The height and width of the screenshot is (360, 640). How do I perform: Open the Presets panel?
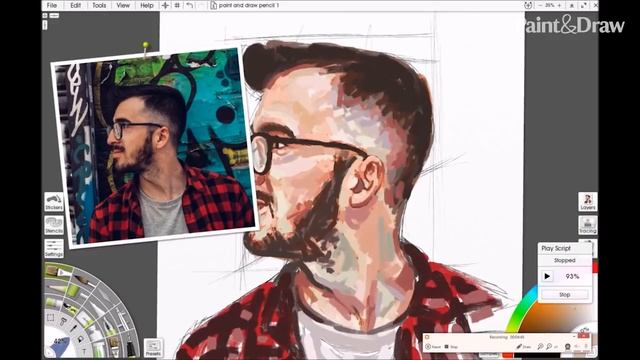click(153, 348)
